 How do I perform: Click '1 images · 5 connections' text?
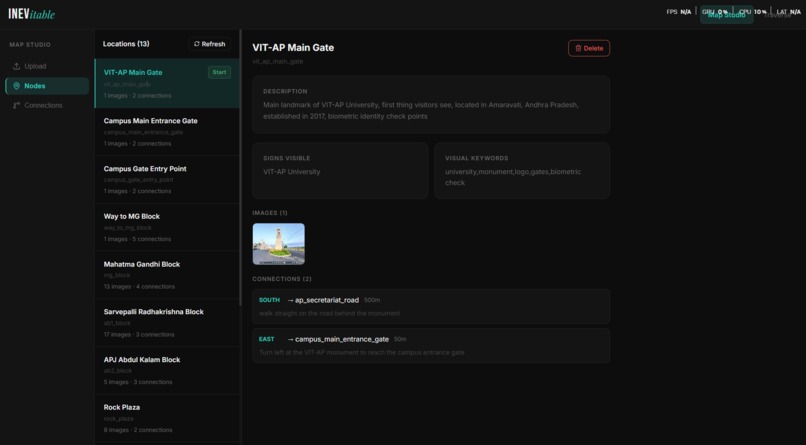click(x=137, y=239)
